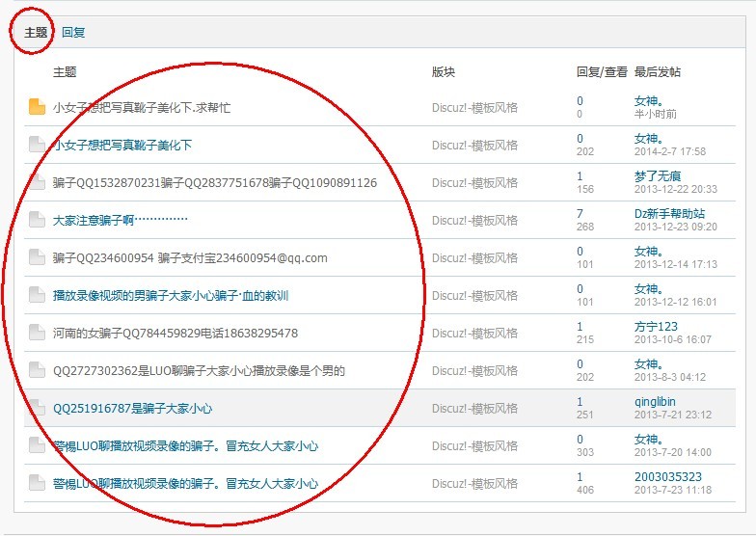
Task: Click file icon of thread 小女子想把写真靴子美化下 viewed 202 times
Action: point(37,145)
